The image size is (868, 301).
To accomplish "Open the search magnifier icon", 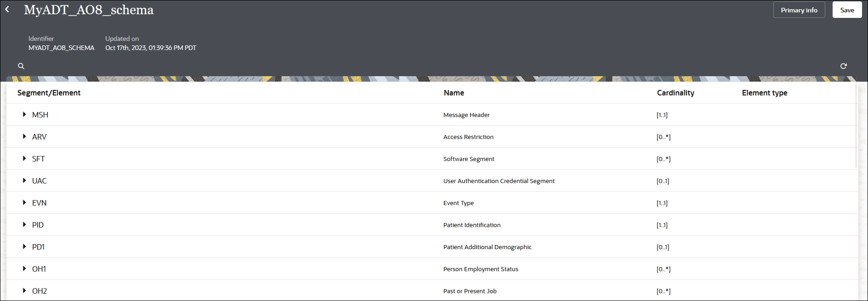I will 21,66.
